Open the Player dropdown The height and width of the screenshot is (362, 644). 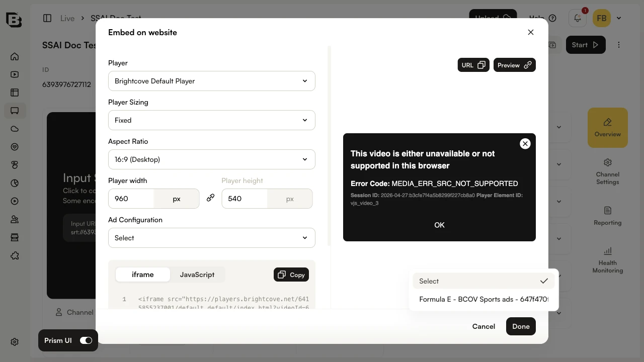coord(212,81)
